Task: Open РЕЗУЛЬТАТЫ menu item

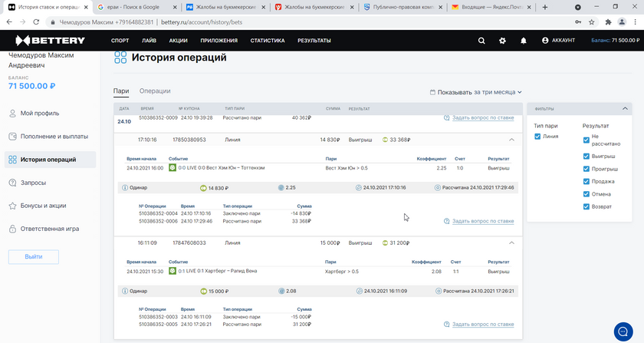Action: coord(314,41)
